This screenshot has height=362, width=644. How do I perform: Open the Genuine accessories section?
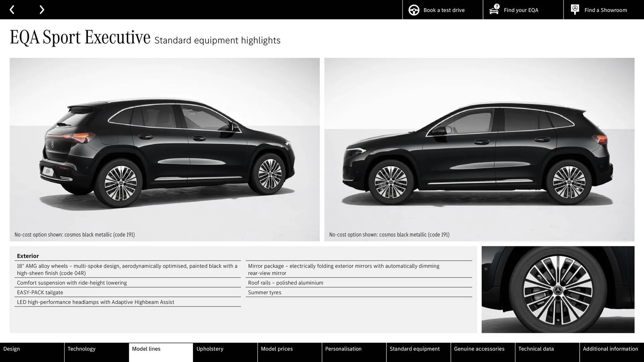click(480, 349)
